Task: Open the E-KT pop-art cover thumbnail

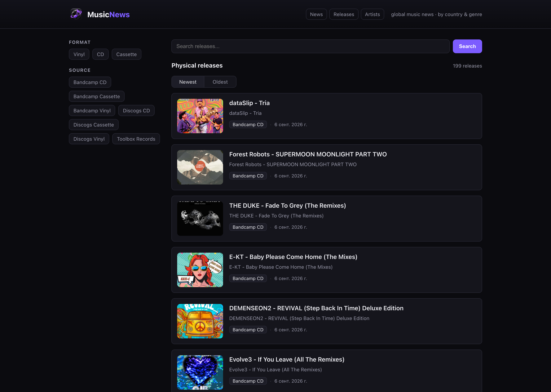Action: point(200,270)
